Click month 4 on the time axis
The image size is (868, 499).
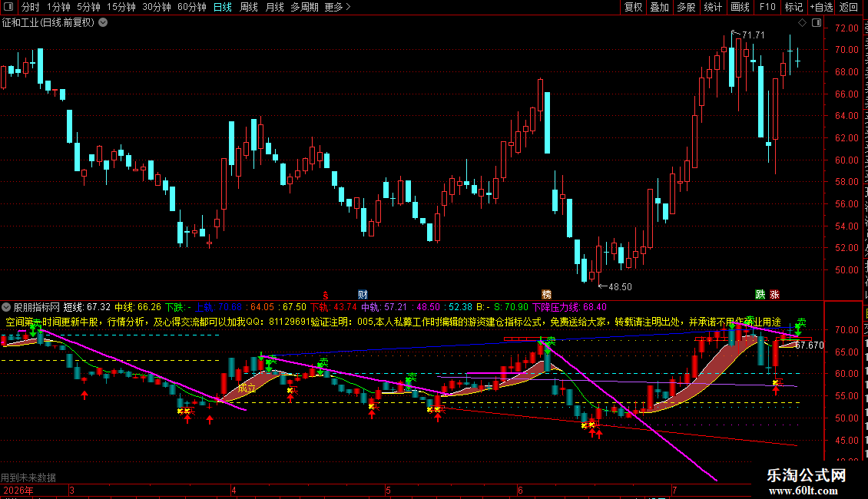[x=234, y=490]
